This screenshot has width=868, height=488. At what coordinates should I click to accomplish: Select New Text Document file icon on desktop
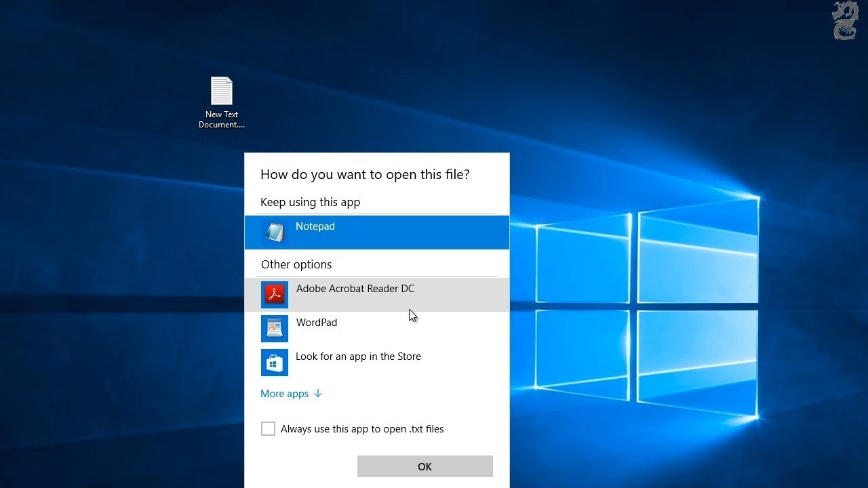click(222, 91)
